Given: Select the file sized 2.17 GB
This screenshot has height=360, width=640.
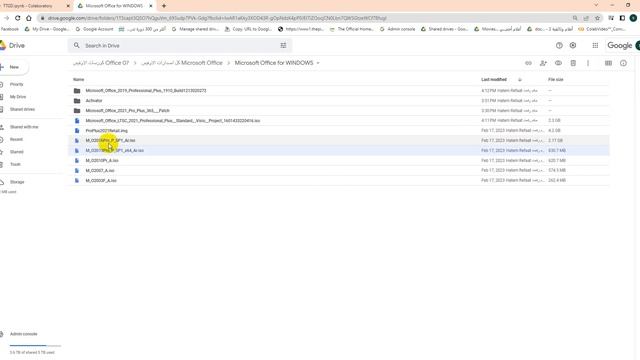Looking at the screenshot, I should pyautogui.click(x=339, y=140).
